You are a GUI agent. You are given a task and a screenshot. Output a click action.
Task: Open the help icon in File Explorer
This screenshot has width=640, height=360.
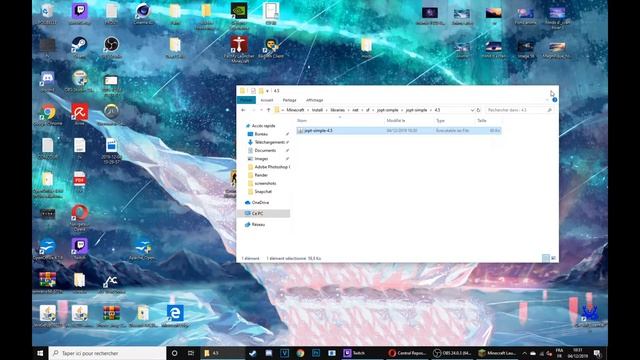pyautogui.click(x=555, y=100)
